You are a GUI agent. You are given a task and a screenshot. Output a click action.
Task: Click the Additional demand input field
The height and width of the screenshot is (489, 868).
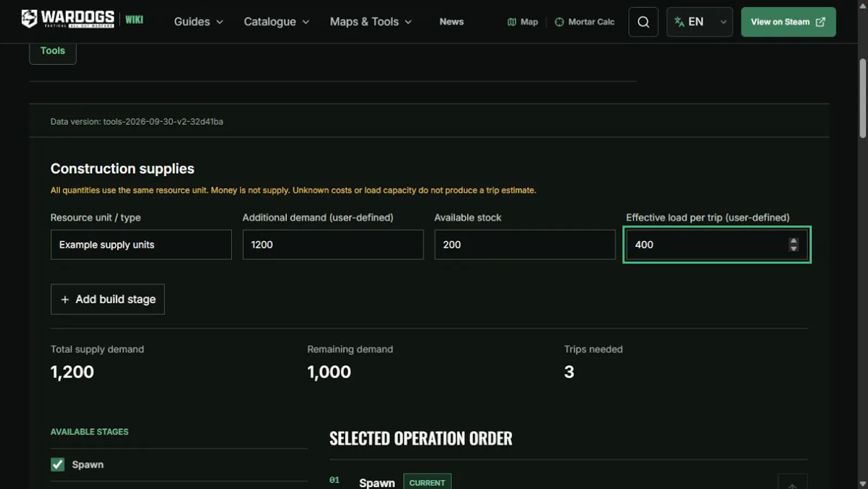pos(333,245)
